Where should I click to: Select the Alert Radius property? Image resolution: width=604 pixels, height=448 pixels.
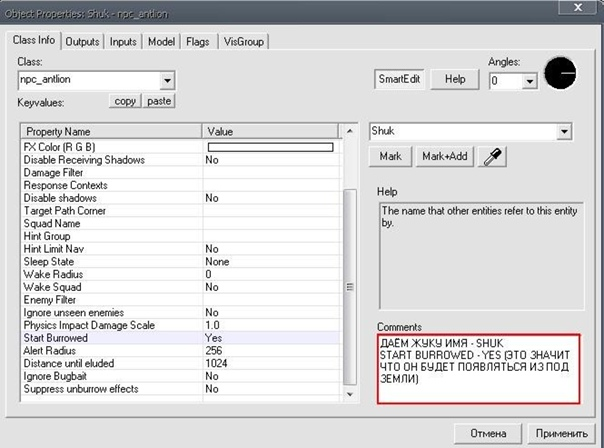point(180,351)
